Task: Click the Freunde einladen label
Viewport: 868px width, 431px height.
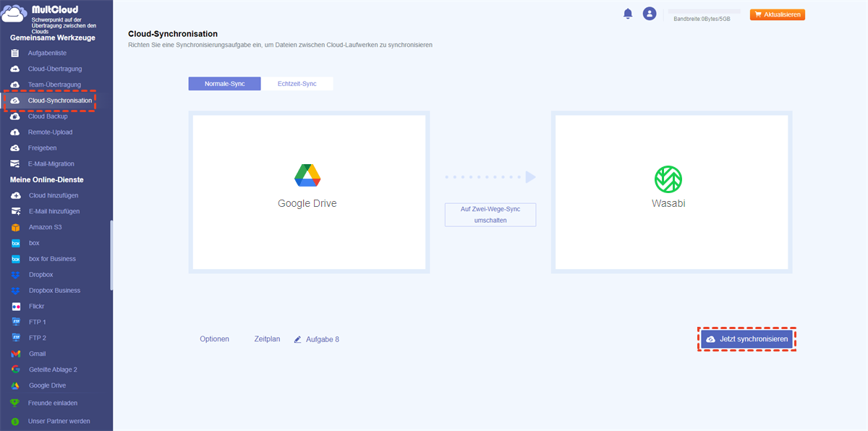Action: pyautogui.click(x=53, y=403)
